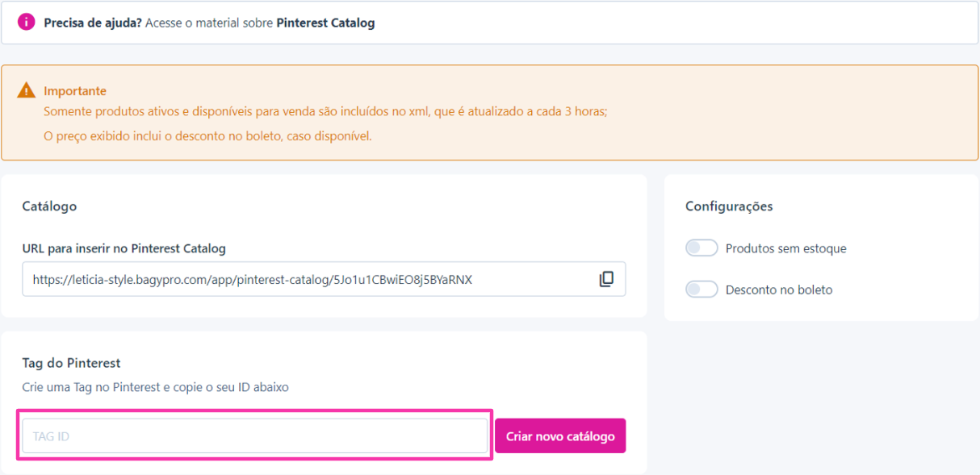This screenshot has width=980, height=475.
Task: Click the Tag do Pinterest heading
Action: tap(71, 363)
